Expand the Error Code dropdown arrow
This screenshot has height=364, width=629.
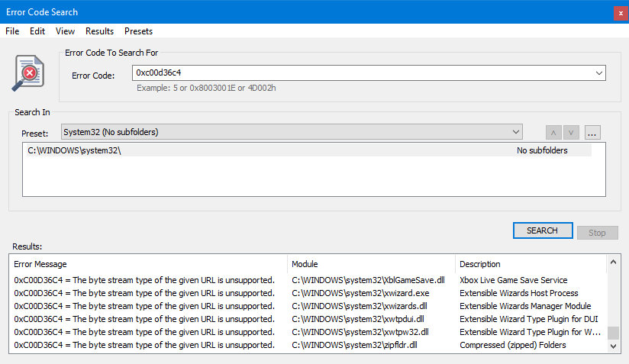tap(598, 73)
